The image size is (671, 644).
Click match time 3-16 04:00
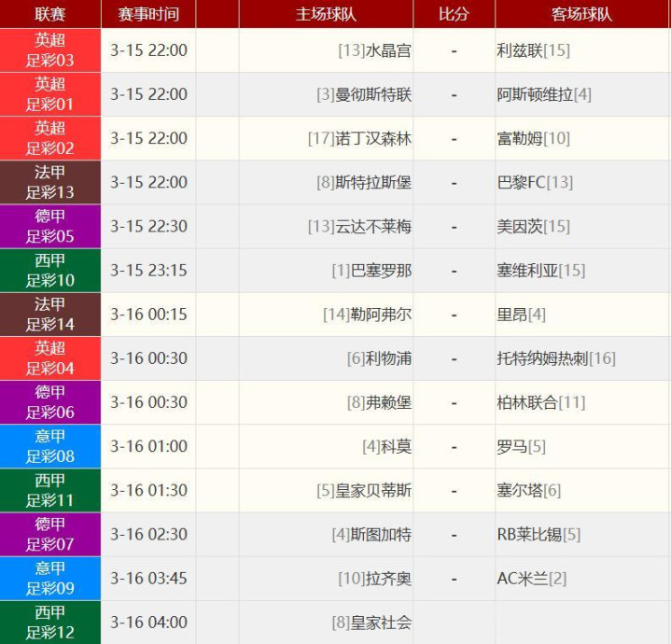(x=149, y=623)
